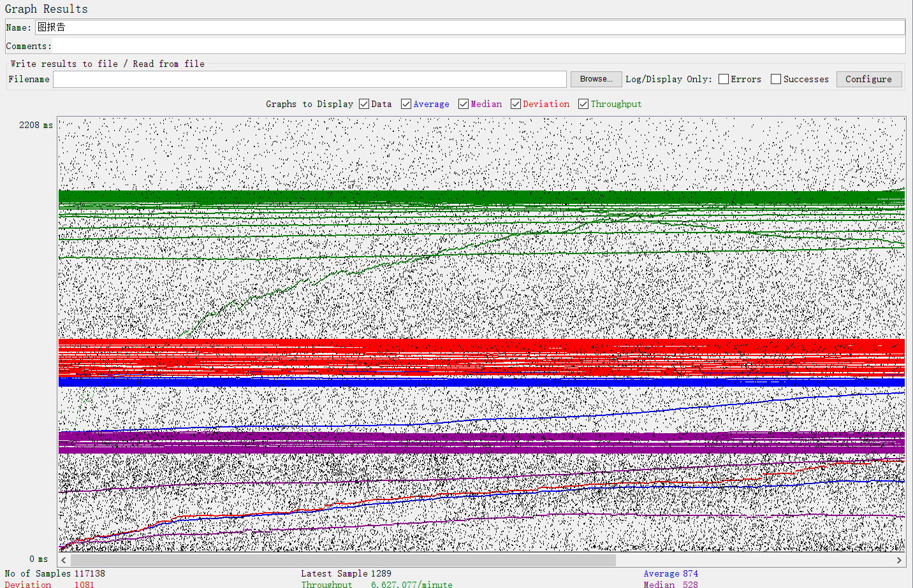
Task: Click the 'Latest Sample 1289' text
Action: pyautogui.click(x=346, y=573)
